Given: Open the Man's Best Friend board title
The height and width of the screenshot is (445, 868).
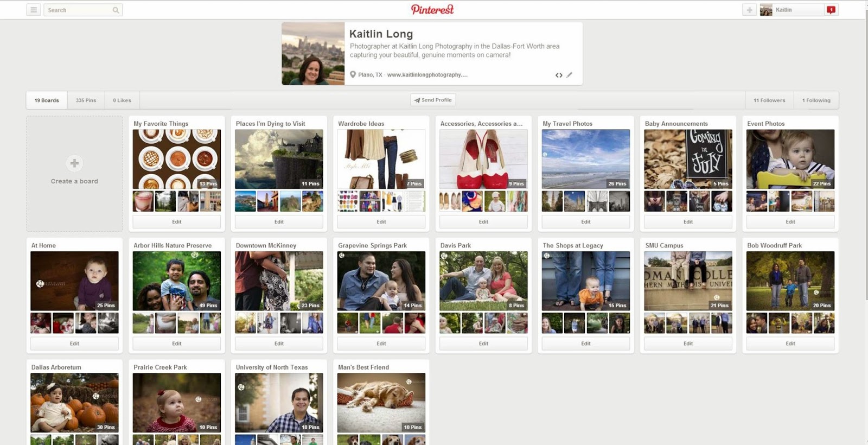Looking at the screenshot, I should (x=363, y=367).
